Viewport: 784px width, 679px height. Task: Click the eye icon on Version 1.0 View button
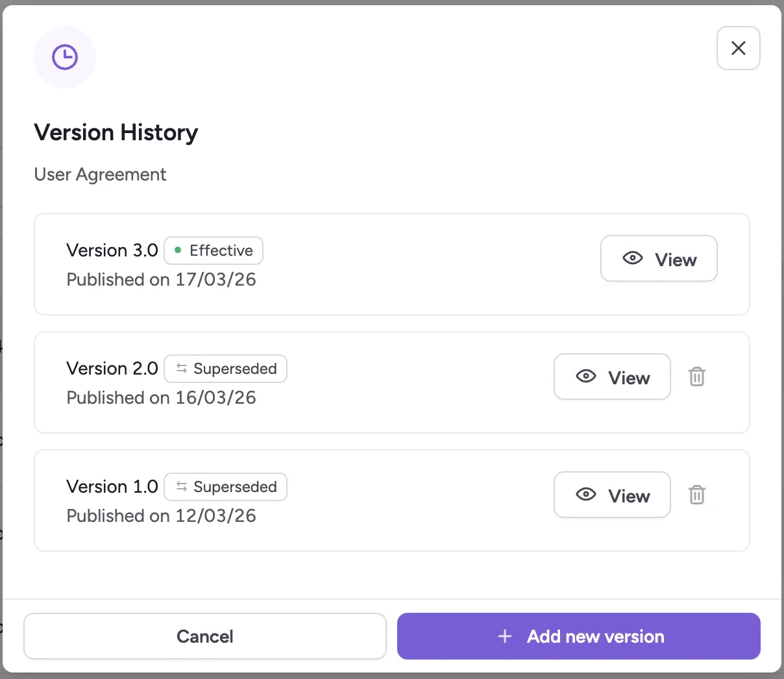coord(585,495)
